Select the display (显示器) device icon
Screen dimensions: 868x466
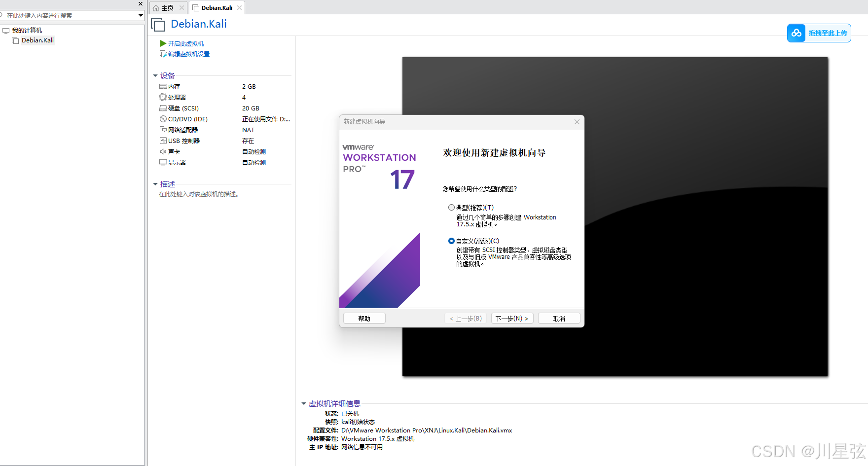163,162
